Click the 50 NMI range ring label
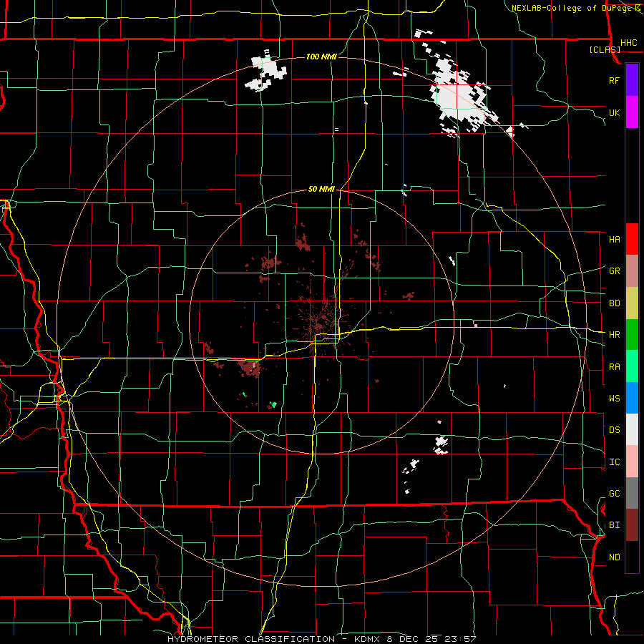The width and height of the screenshot is (644, 644). pos(321,189)
